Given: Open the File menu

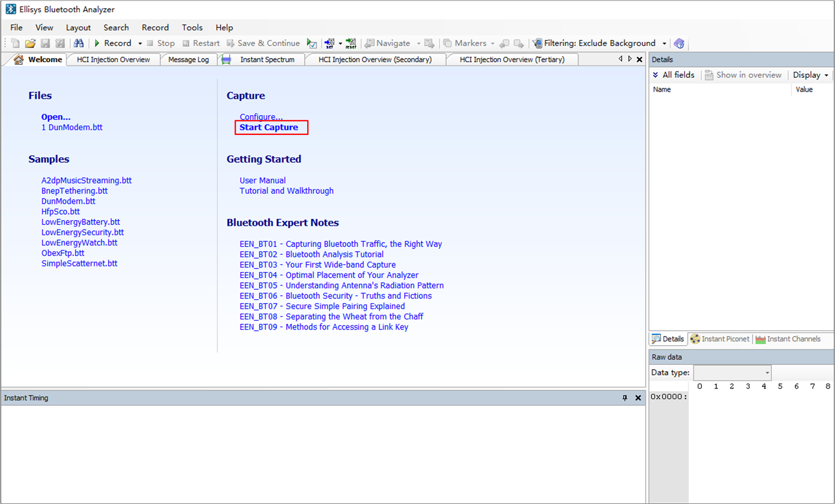Looking at the screenshot, I should [17, 28].
